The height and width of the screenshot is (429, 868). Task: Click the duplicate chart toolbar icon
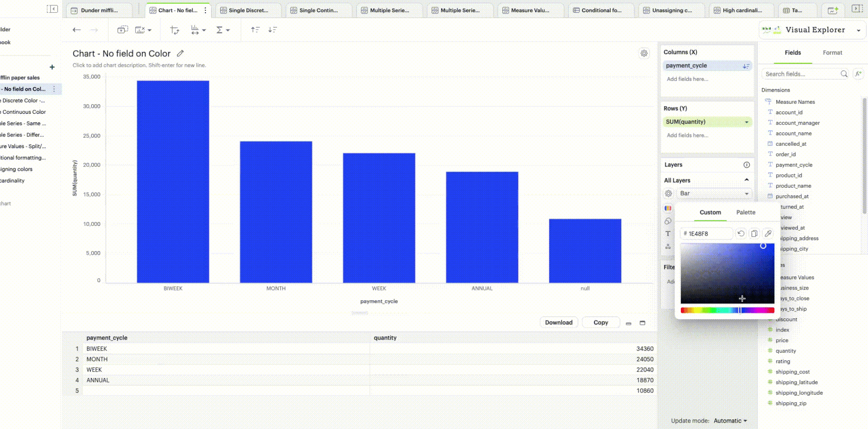(122, 30)
